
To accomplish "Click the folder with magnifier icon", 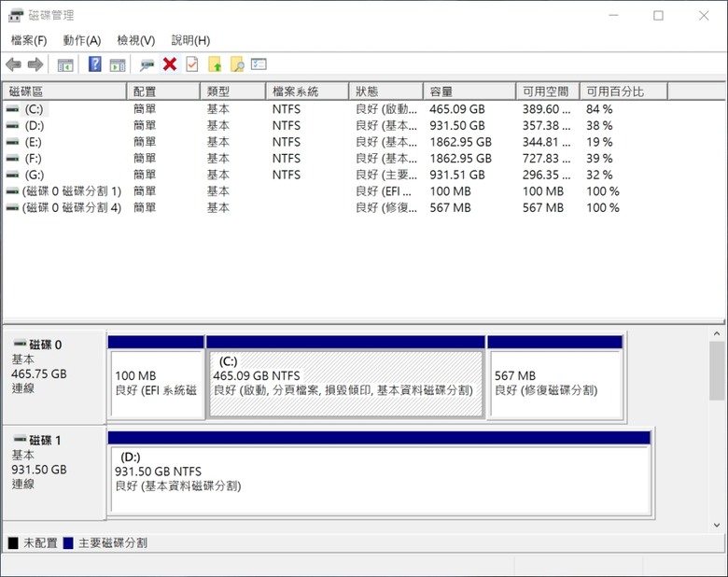I will pyautogui.click(x=237, y=64).
